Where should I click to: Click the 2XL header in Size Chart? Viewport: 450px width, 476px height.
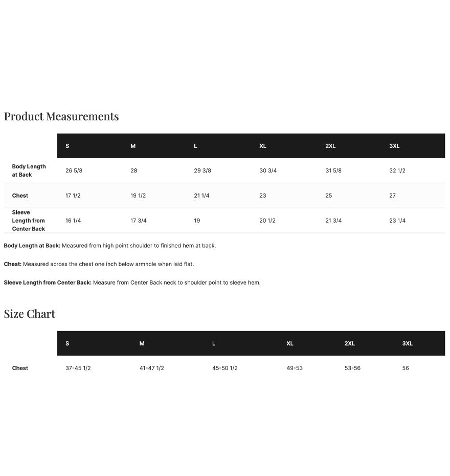tap(349, 343)
